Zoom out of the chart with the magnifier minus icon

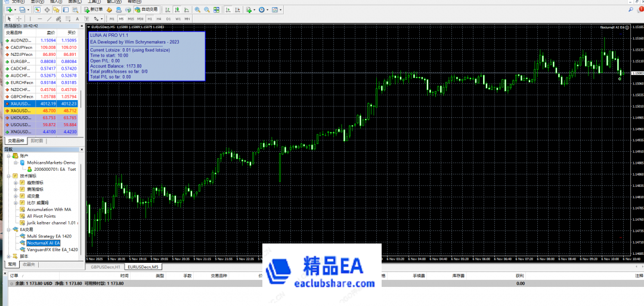click(x=206, y=10)
